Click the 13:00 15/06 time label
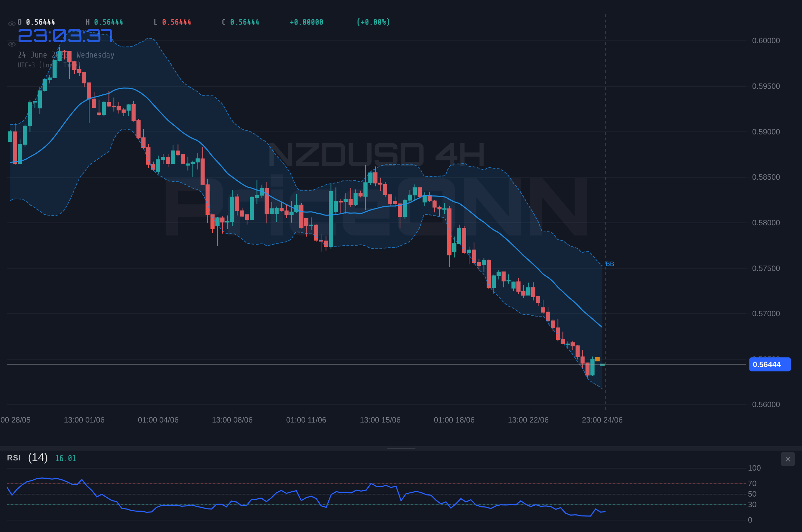 [380, 420]
